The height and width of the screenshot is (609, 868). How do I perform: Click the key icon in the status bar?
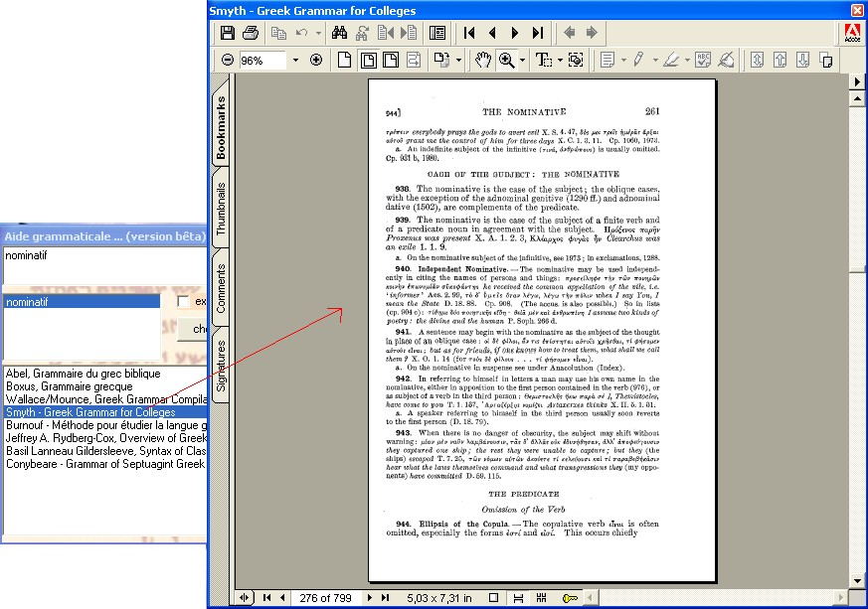570,598
